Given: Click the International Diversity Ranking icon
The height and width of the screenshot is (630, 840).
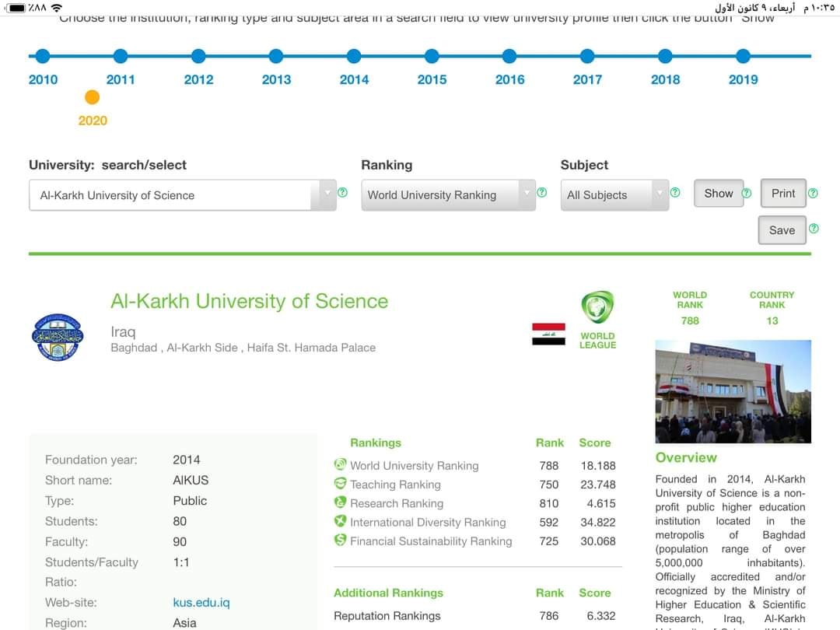Looking at the screenshot, I should pyautogui.click(x=340, y=521).
